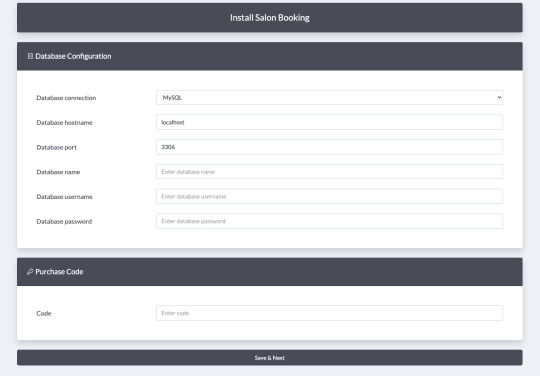Click the 'Enter database name' field

[329, 171]
